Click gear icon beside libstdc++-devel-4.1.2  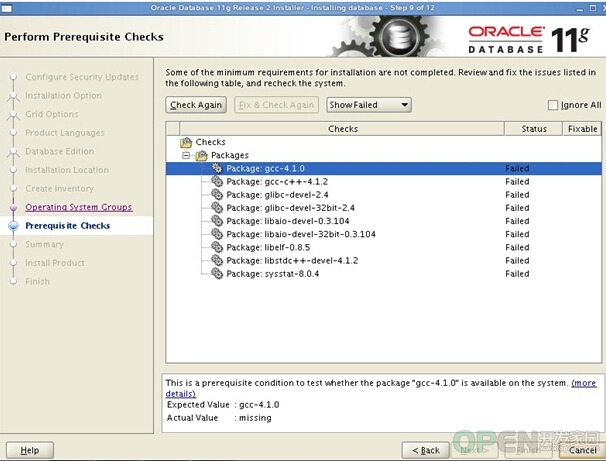click(x=217, y=260)
